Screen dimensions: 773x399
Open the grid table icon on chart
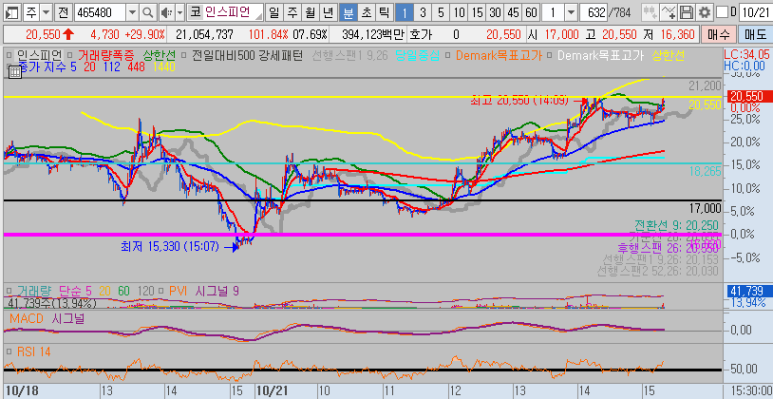[x=15, y=72]
